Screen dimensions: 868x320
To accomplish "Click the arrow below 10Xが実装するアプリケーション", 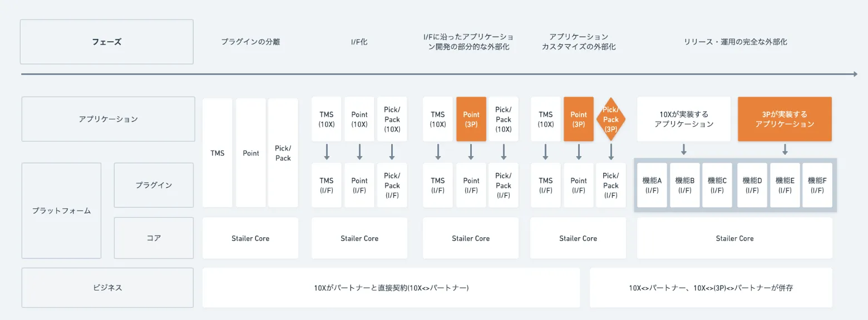I will (684, 149).
